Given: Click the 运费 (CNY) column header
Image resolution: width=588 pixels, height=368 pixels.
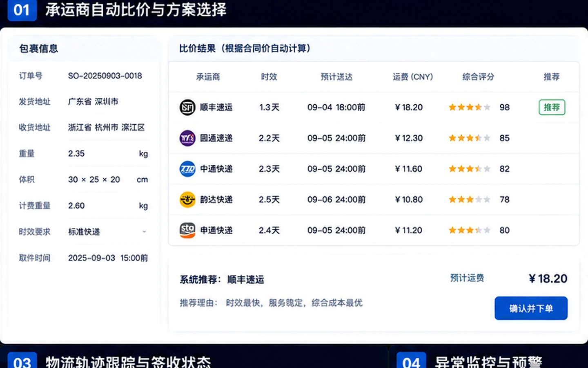Looking at the screenshot, I should (413, 77).
